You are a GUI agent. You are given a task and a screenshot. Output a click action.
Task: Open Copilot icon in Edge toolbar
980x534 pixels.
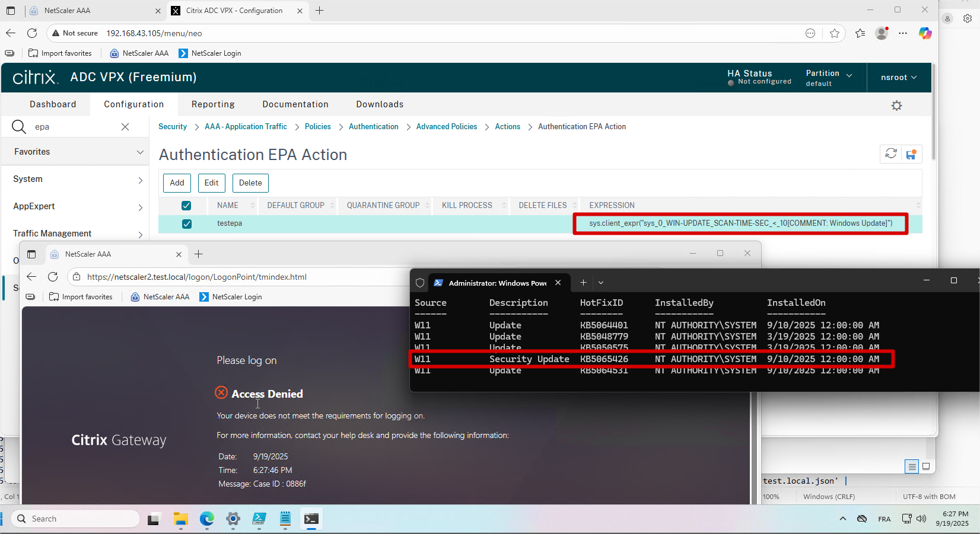click(925, 33)
